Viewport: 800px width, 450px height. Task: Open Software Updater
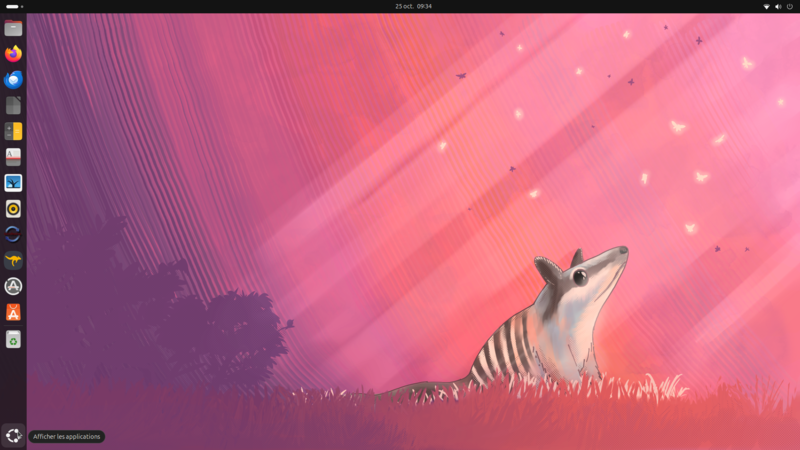[13, 286]
